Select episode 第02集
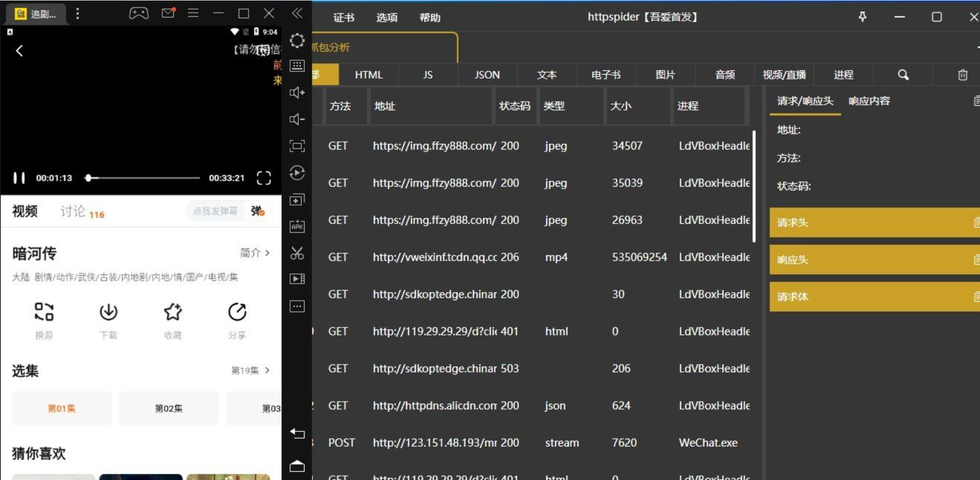The width and height of the screenshot is (980, 480). 169,408
